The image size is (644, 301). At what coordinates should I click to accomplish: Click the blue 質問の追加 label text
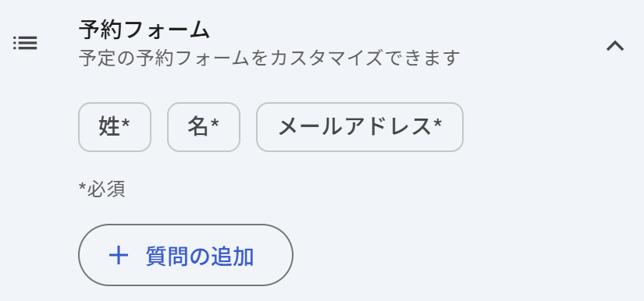(x=200, y=257)
